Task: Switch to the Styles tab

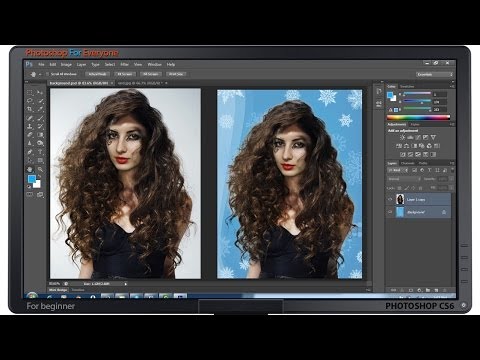Action: 415,124
